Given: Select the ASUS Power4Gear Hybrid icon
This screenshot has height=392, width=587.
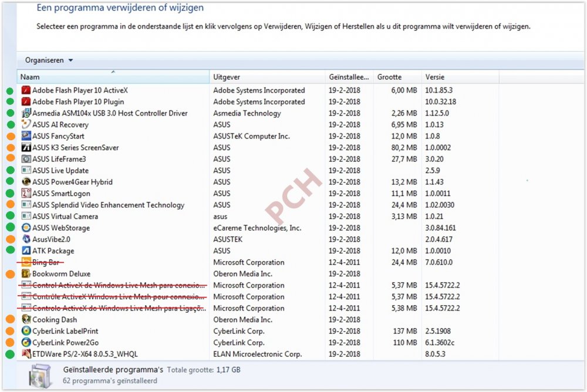Looking at the screenshot, I should 26,182.
